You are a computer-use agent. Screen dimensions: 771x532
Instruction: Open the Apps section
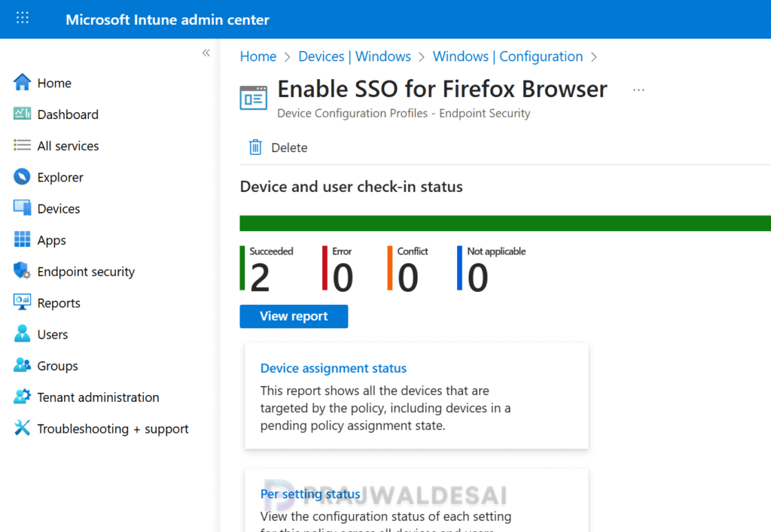tap(51, 240)
